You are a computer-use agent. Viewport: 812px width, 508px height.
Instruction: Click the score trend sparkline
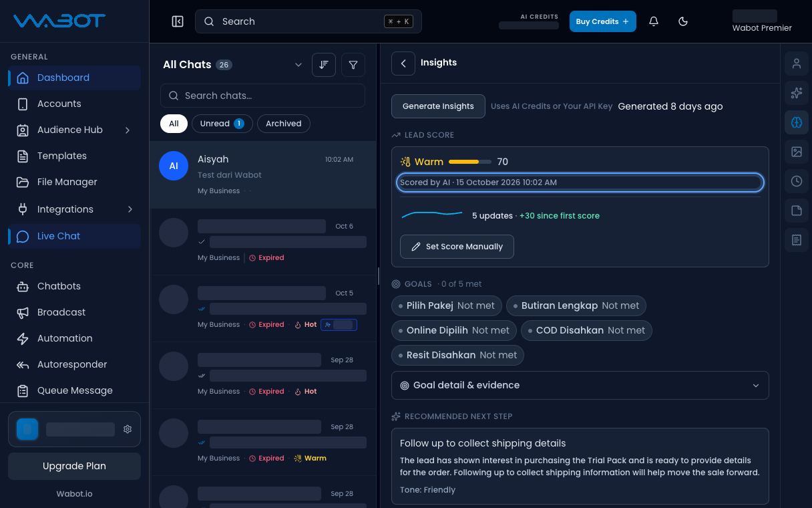click(x=432, y=215)
